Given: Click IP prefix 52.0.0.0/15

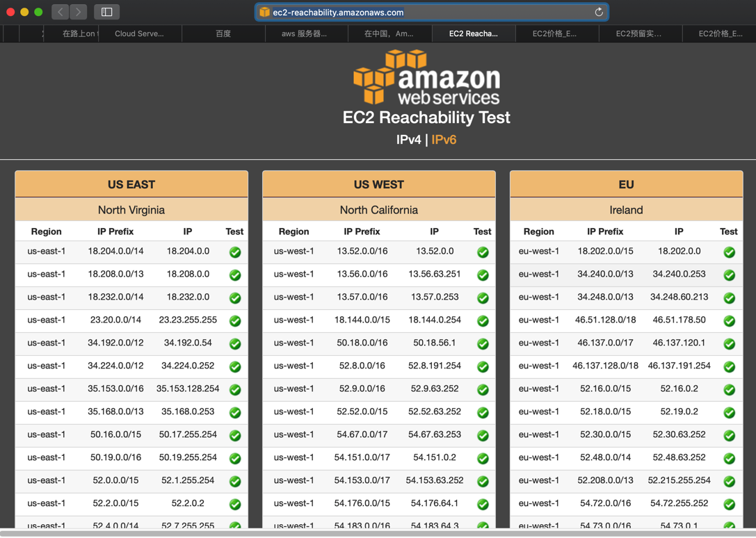Looking at the screenshot, I should 115,480.
